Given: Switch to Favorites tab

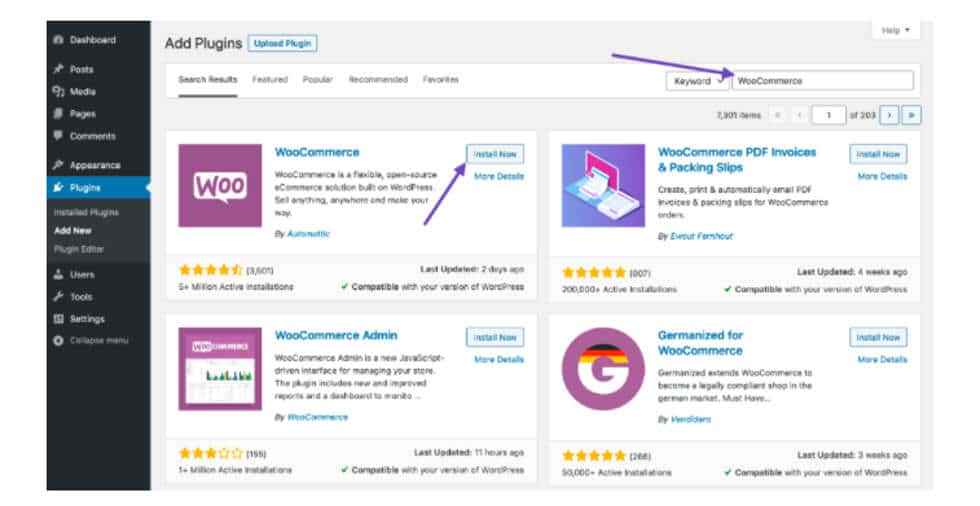Looking at the screenshot, I should [x=441, y=80].
